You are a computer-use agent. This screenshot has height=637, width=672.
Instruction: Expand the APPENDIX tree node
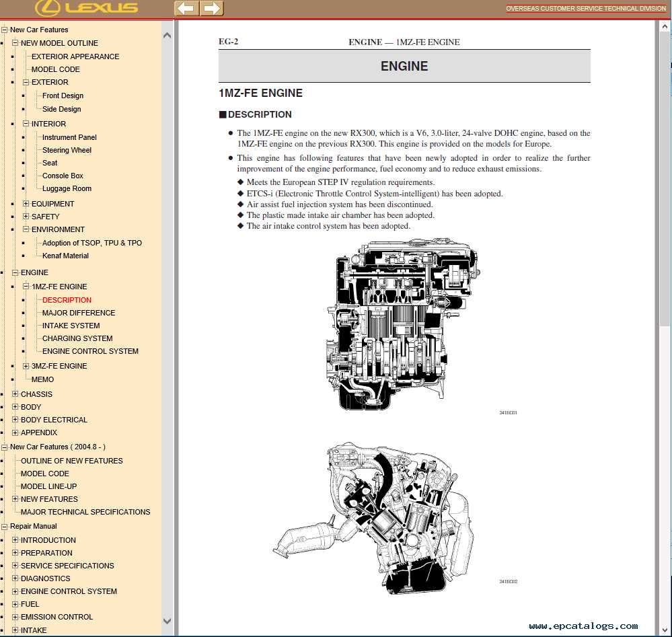click(15, 433)
